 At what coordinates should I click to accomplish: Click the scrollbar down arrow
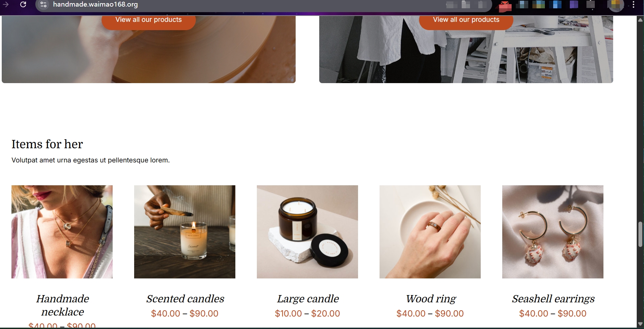click(640, 324)
